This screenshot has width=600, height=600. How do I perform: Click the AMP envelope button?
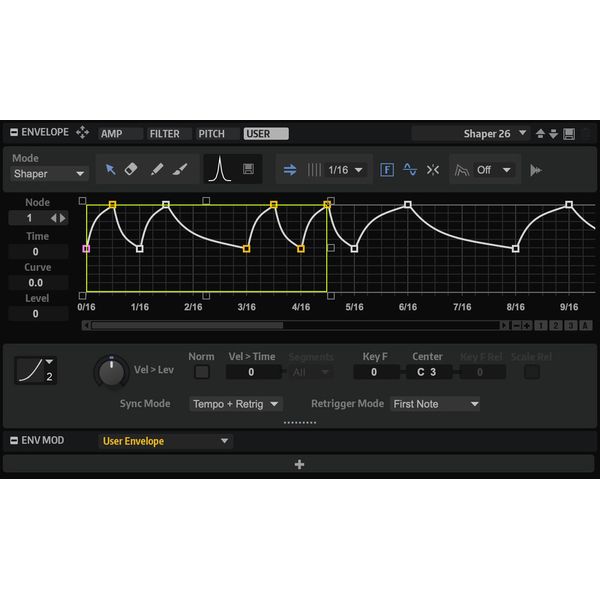111,133
